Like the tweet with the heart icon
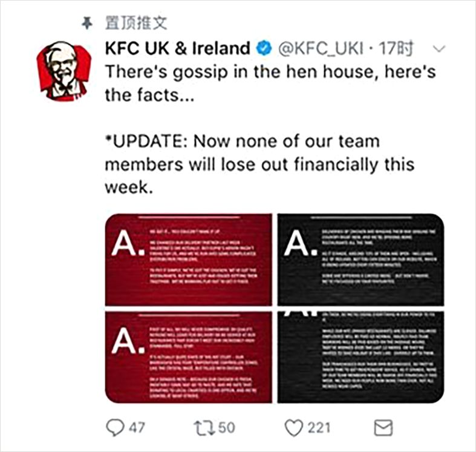 coord(293,428)
